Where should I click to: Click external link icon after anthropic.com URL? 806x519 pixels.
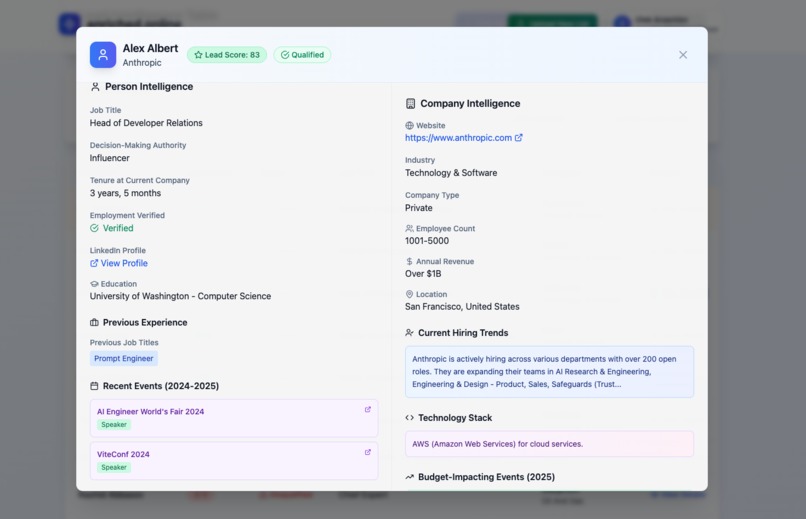[x=519, y=138]
